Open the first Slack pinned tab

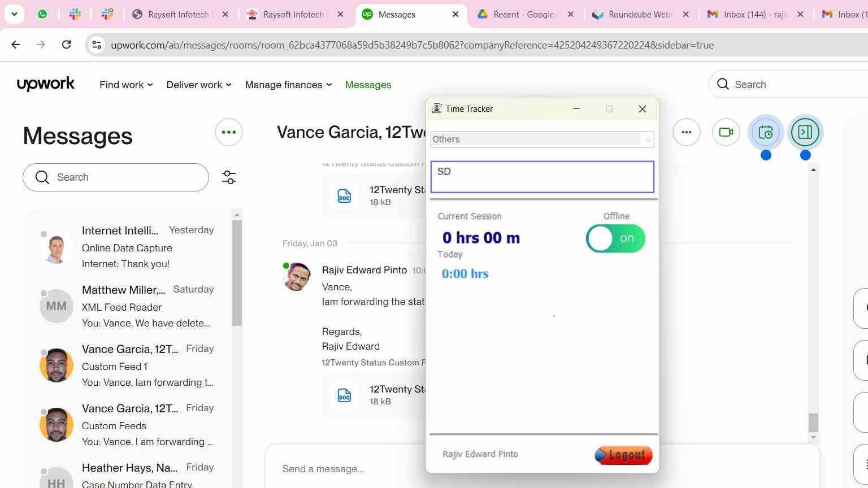point(75,14)
